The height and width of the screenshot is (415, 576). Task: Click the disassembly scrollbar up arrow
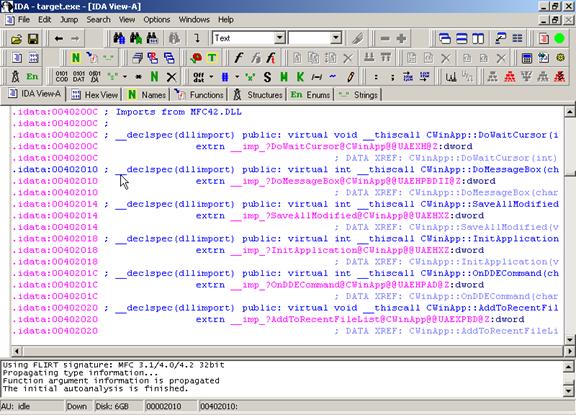569,111
